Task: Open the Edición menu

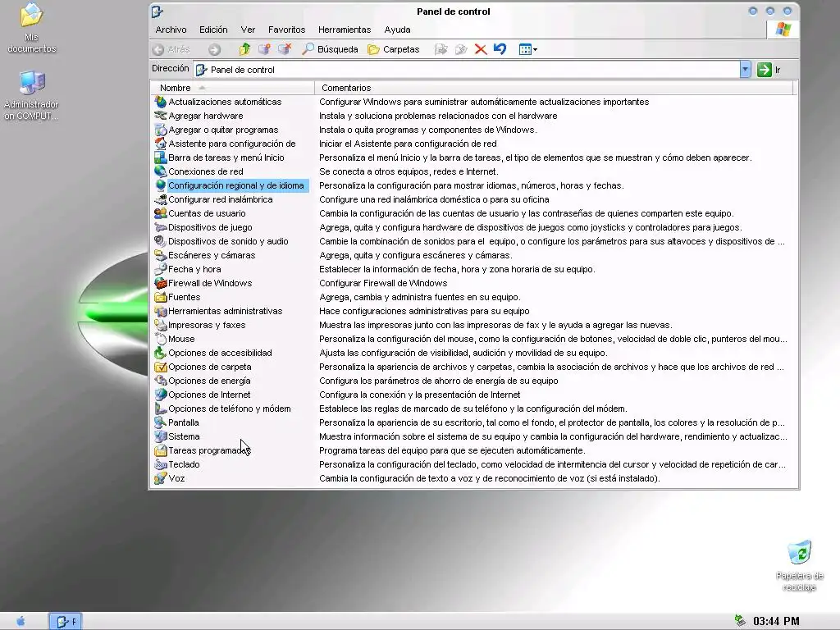Action: click(x=213, y=30)
